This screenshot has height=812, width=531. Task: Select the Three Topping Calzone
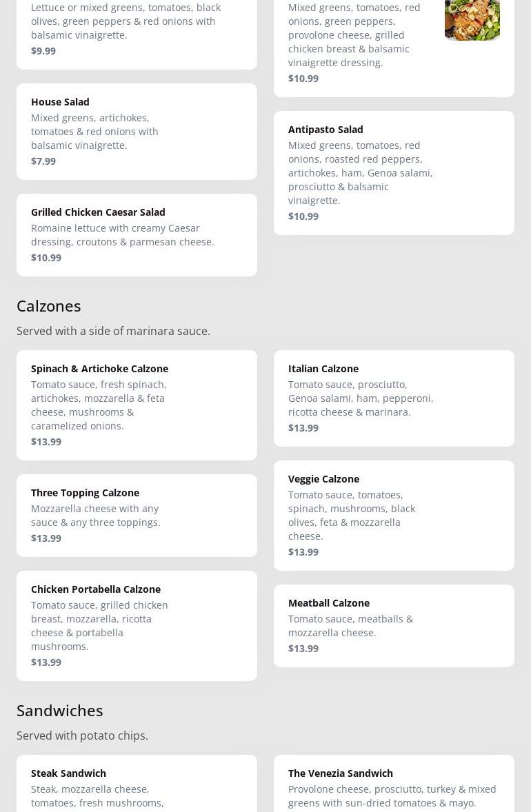click(137, 515)
